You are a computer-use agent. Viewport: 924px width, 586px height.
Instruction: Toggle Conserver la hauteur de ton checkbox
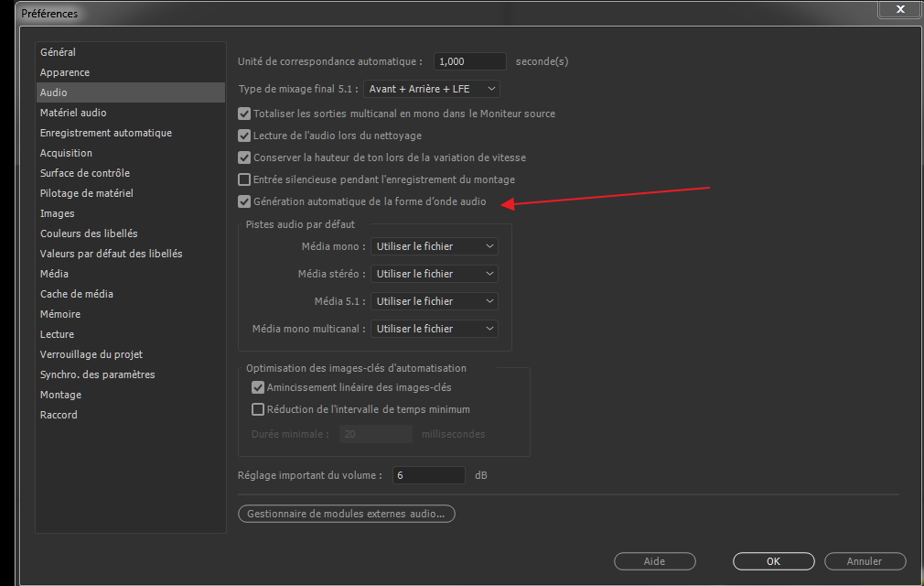(x=244, y=157)
